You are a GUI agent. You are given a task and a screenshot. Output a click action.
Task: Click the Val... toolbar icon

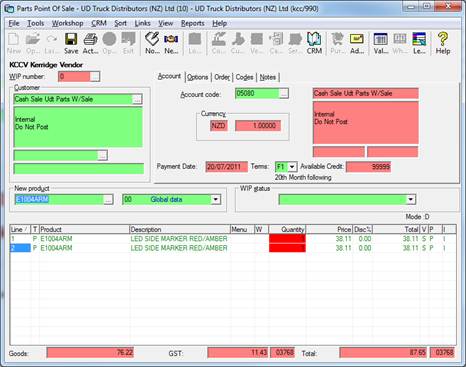[x=380, y=43]
